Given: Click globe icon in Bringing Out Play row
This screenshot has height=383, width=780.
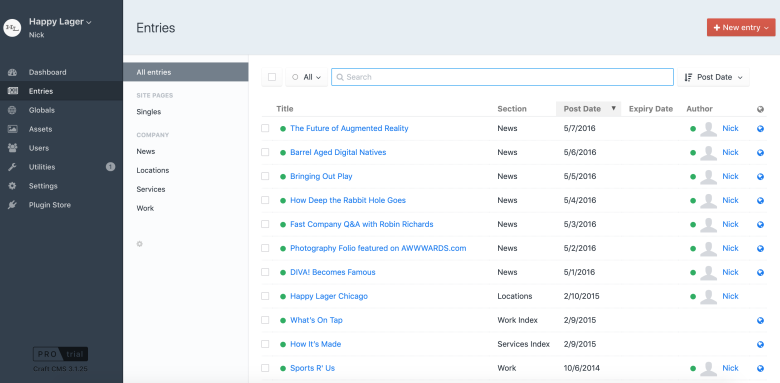Looking at the screenshot, I should pyautogui.click(x=760, y=176).
